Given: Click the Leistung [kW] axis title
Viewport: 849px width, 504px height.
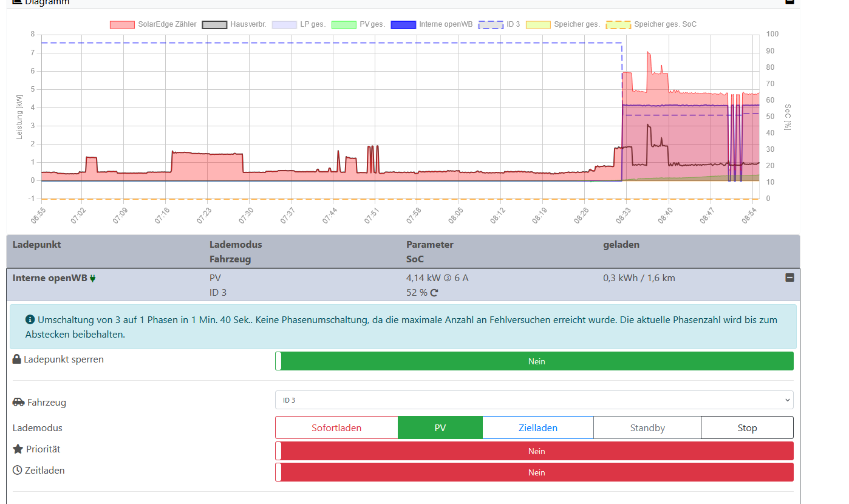Looking at the screenshot, I should [x=19, y=116].
